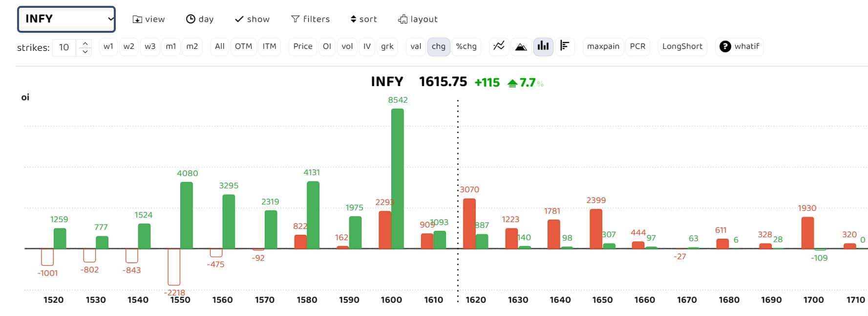Expand the view menu
868x316 pixels.
click(148, 19)
